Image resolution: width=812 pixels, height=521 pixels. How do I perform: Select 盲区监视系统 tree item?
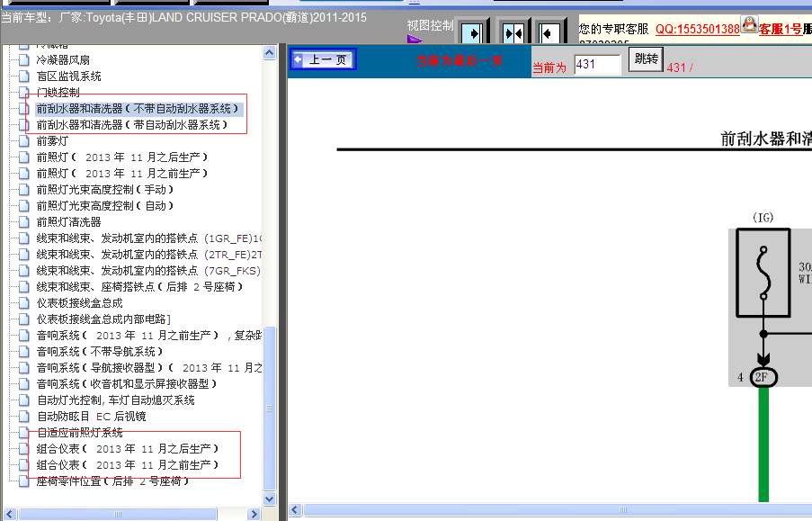click(x=68, y=76)
